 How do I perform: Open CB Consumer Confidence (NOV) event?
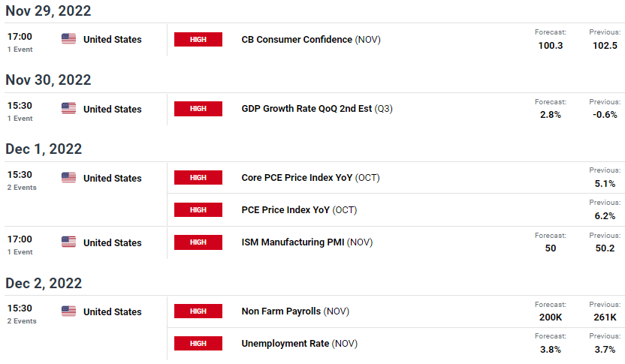[311, 40]
